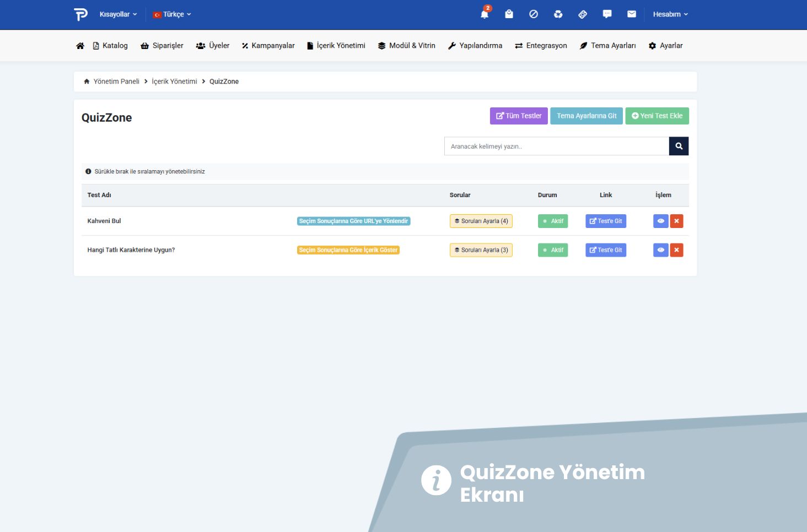Screen dimensions: 807x532
Task: Click the search keyword input field
Action: [556, 146]
